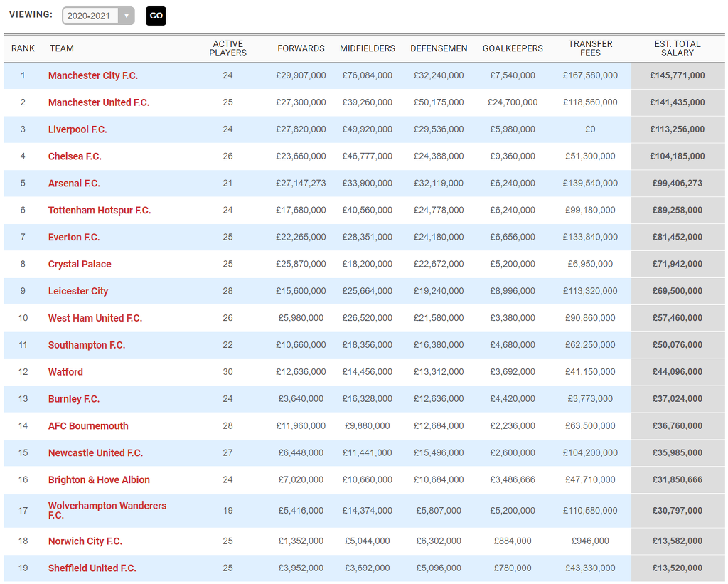Viewport: 728px width, 584px height.
Task: Open Tottenham Hotspur F.C. team link
Action: 100,210
